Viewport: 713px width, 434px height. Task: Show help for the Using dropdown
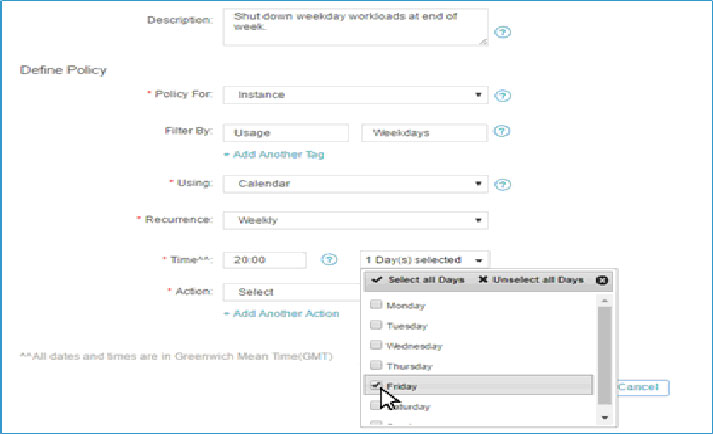(x=502, y=184)
